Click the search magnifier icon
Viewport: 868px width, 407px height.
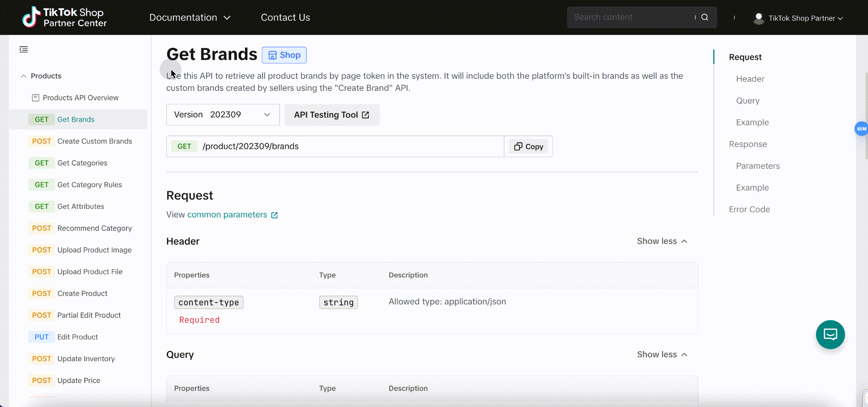pos(705,17)
